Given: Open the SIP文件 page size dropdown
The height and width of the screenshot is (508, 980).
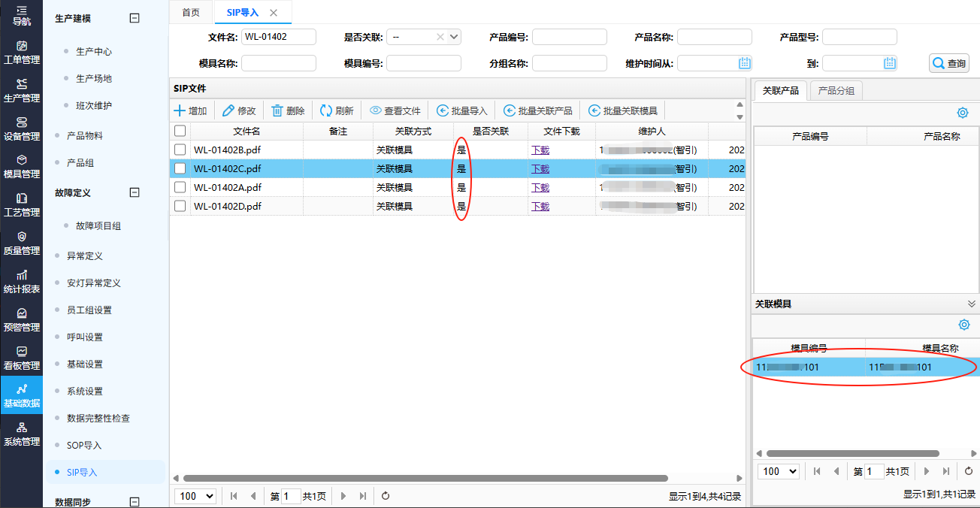Looking at the screenshot, I should [195, 496].
